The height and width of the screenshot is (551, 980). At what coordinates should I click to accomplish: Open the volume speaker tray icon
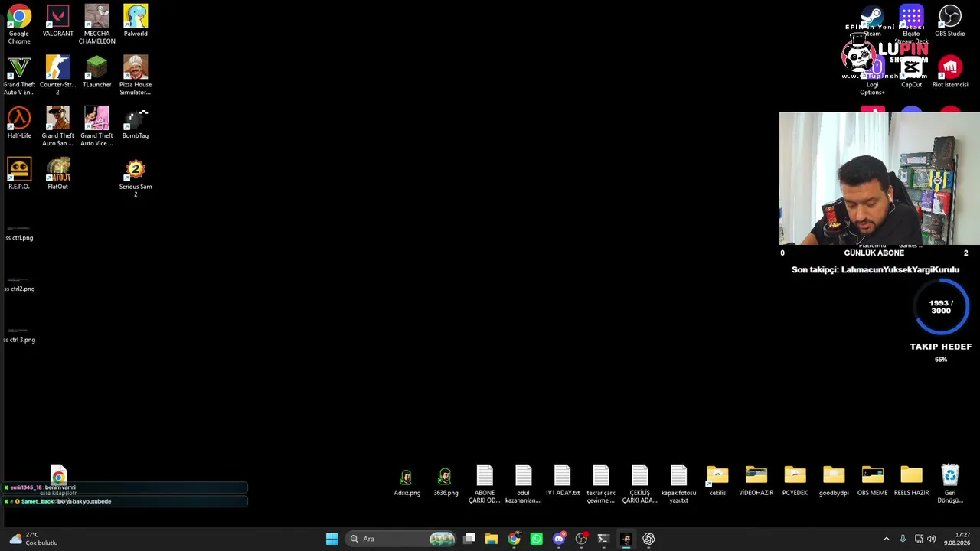pyautogui.click(x=932, y=539)
